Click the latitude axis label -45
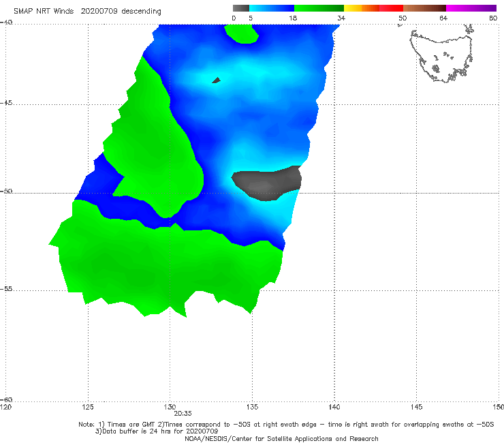This screenshot has width=504, height=443. [x=6, y=103]
